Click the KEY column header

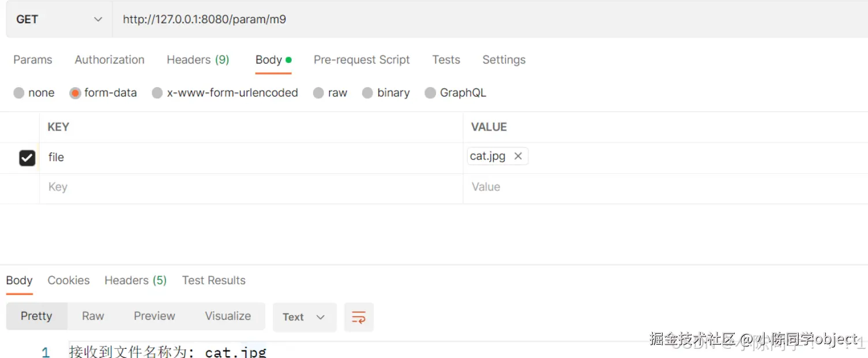click(58, 127)
